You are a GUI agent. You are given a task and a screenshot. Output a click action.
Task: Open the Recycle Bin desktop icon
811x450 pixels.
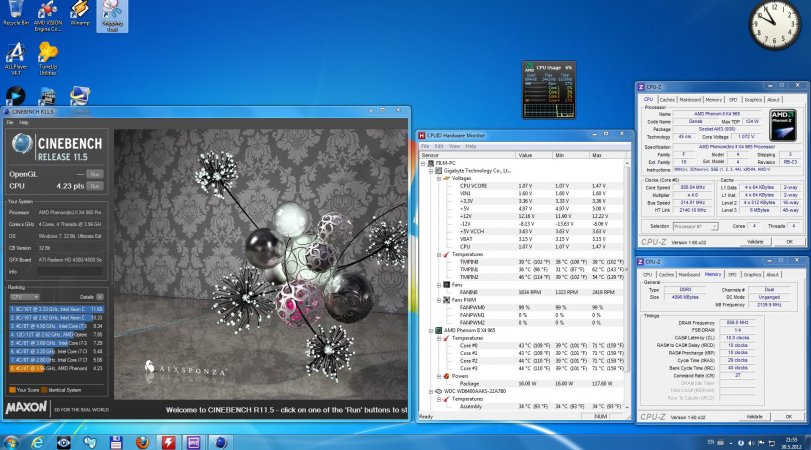tap(16, 13)
